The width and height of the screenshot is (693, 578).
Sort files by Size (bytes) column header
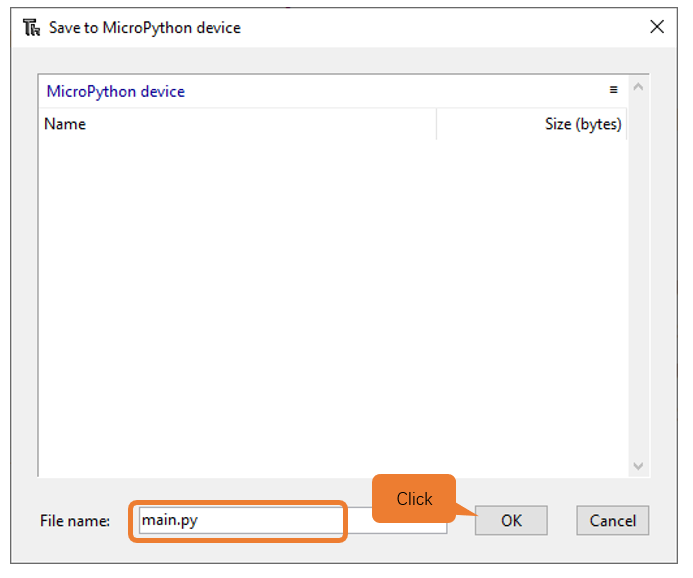(x=532, y=124)
